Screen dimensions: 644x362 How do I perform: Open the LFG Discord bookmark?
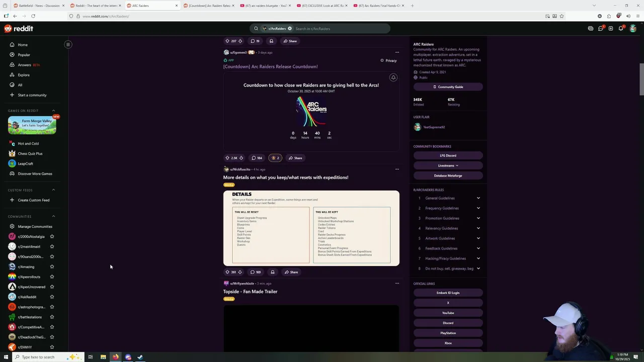point(448,155)
